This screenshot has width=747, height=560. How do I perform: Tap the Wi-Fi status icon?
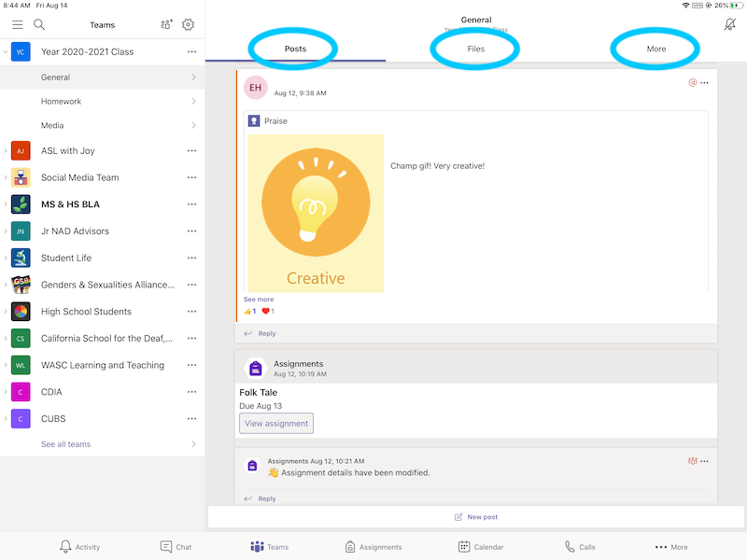coord(685,6)
